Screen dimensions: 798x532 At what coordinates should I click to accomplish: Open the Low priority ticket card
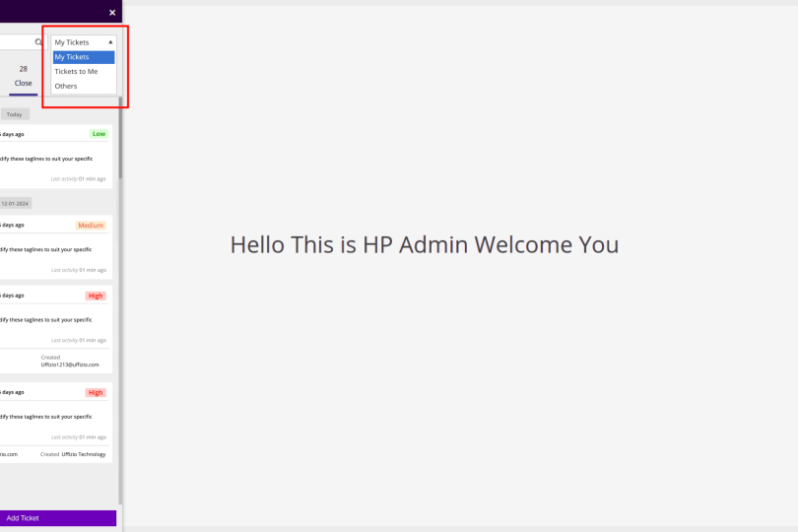(56, 157)
